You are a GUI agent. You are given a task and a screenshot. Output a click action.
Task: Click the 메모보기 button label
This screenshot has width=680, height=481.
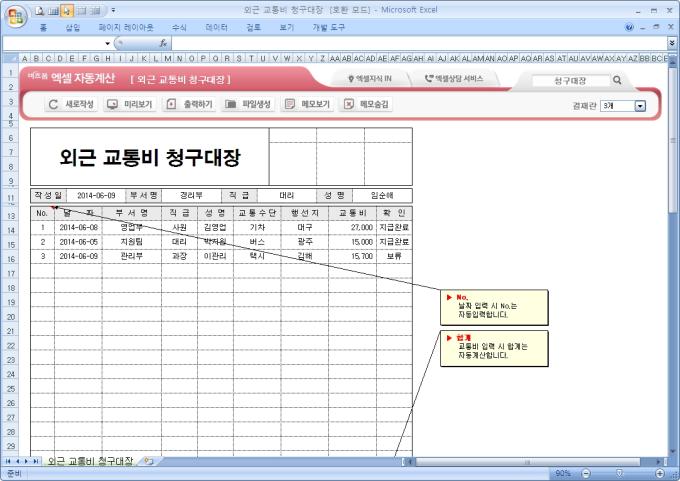coord(316,104)
